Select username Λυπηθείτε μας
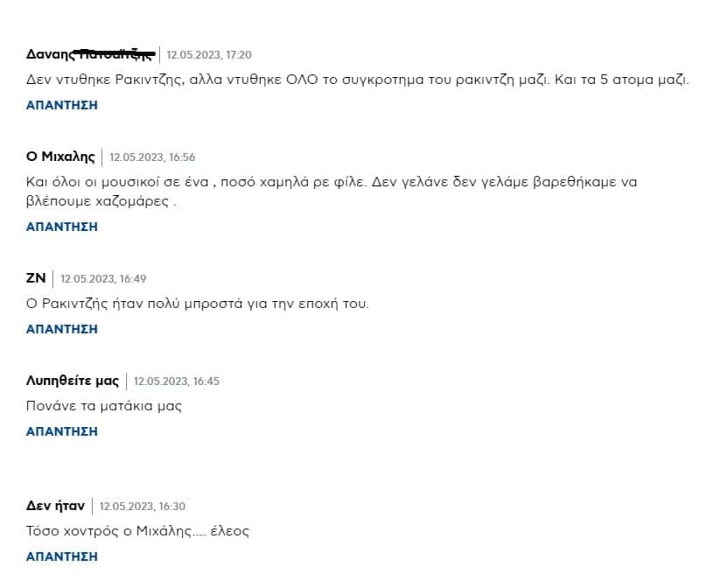 click(73, 381)
